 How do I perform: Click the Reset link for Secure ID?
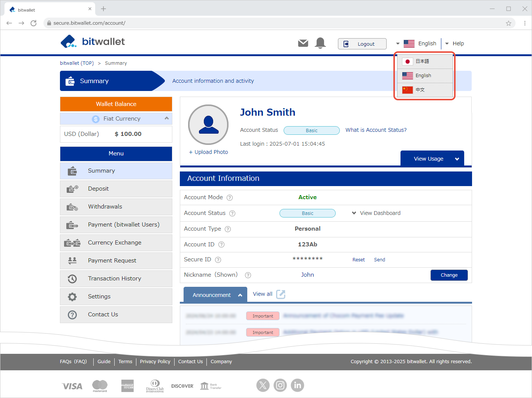[358, 260]
